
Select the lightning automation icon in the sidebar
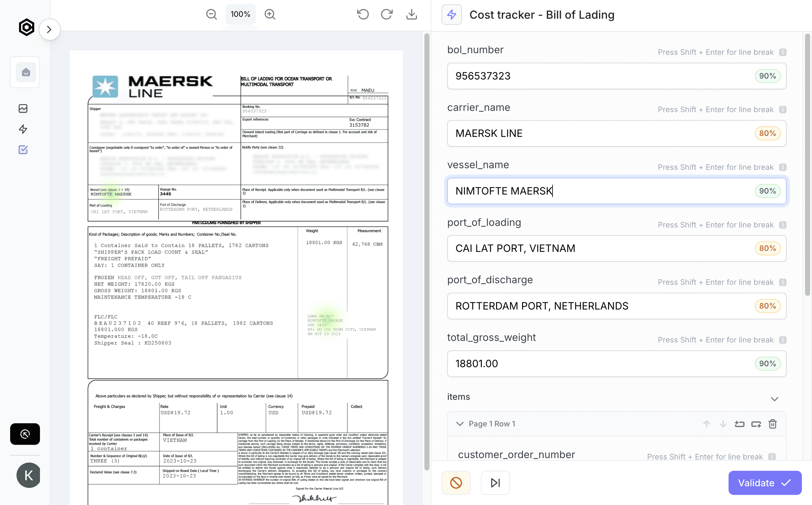click(x=23, y=129)
